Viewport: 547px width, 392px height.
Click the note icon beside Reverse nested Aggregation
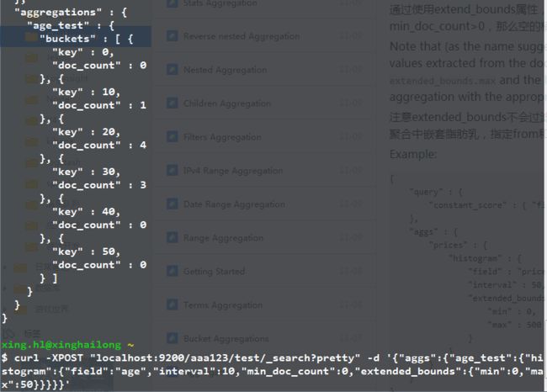click(172, 36)
